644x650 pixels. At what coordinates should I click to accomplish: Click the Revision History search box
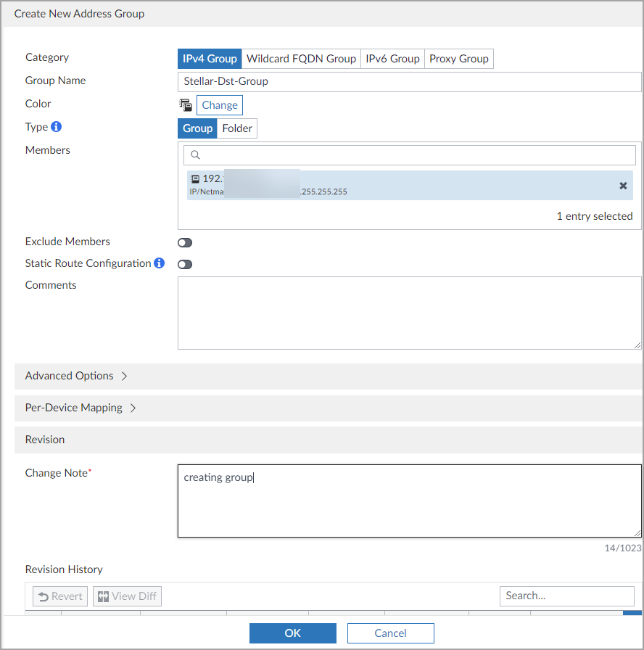566,596
